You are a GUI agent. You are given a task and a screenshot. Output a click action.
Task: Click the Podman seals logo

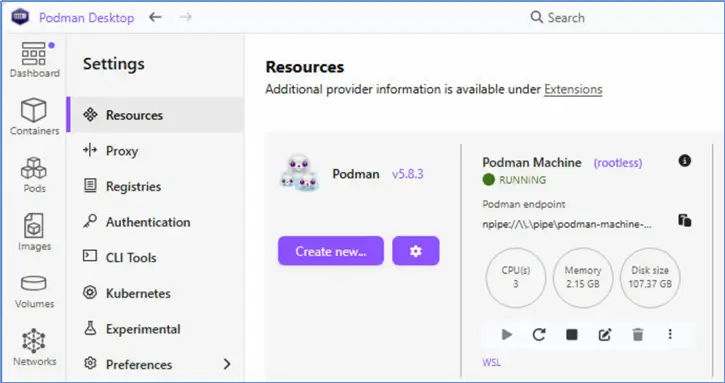tap(299, 174)
